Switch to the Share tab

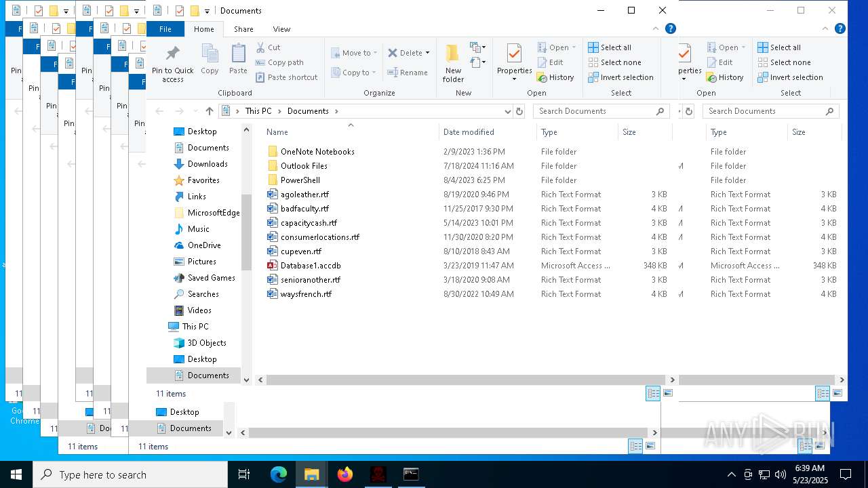[x=243, y=29]
